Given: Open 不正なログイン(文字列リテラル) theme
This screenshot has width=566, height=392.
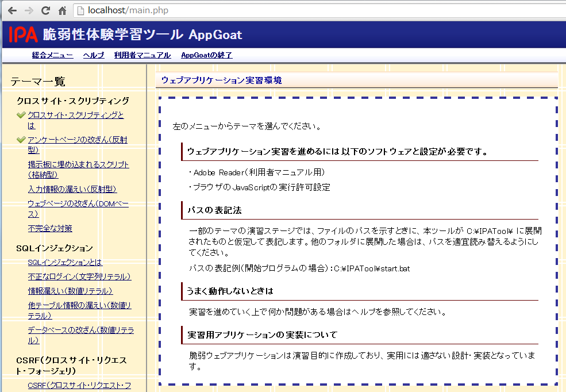Looking at the screenshot, I should [79, 277].
